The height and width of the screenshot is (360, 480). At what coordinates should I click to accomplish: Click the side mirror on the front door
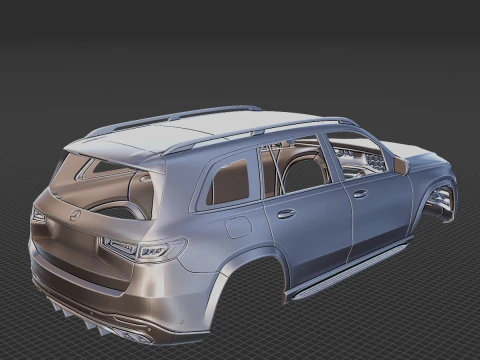click(x=401, y=166)
